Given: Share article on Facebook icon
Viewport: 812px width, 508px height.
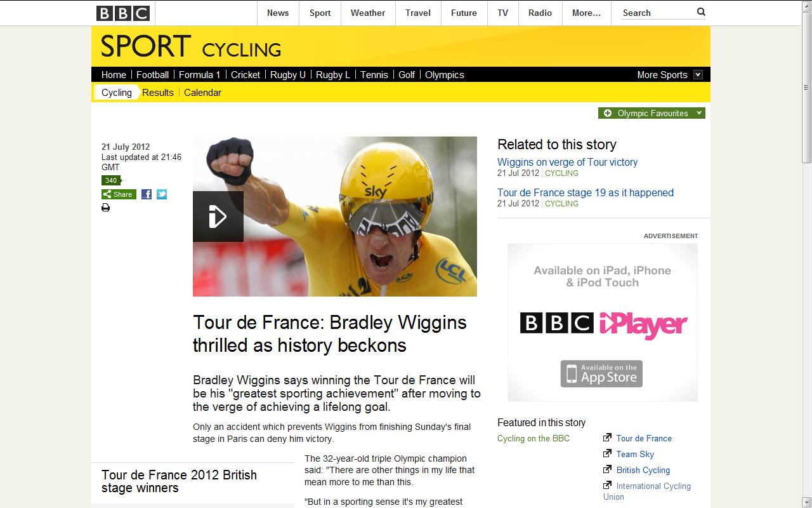Looking at the screenshot, I should (147, 194).
